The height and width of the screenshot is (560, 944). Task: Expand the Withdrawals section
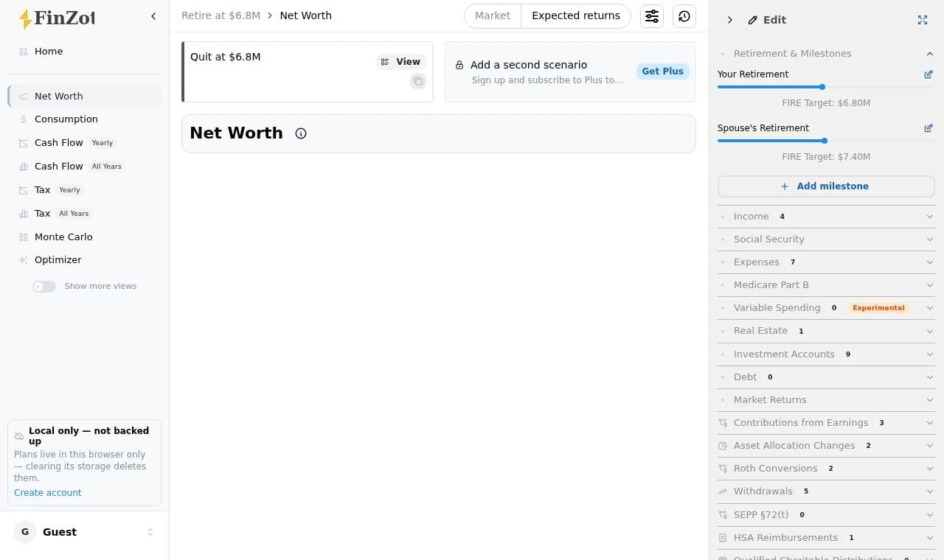click(826, 491)
